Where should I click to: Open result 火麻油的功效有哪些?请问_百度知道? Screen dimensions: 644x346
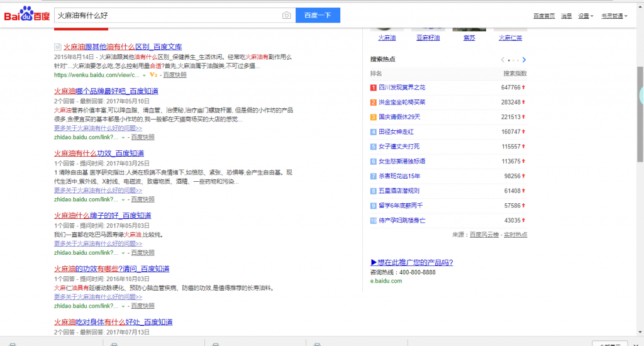click(111, 269)
